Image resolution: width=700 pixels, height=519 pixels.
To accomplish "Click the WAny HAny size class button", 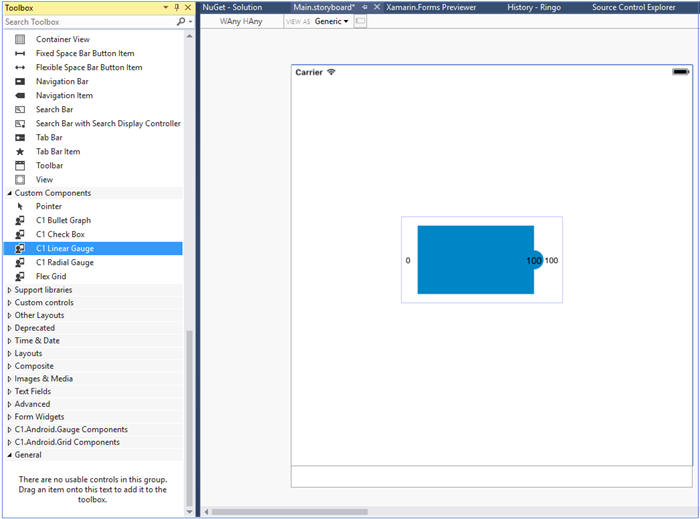I will pos(241,21).
